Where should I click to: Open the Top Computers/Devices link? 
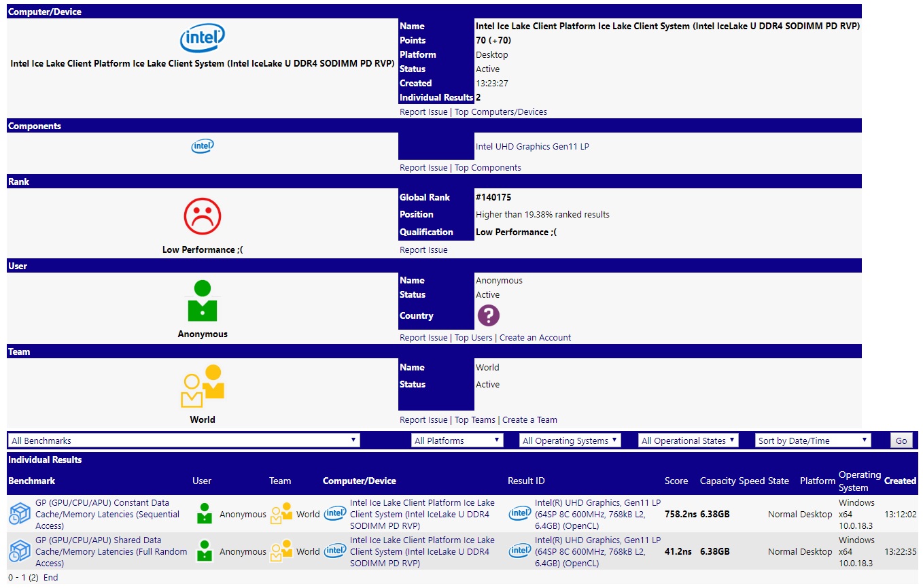pos(501,112)
